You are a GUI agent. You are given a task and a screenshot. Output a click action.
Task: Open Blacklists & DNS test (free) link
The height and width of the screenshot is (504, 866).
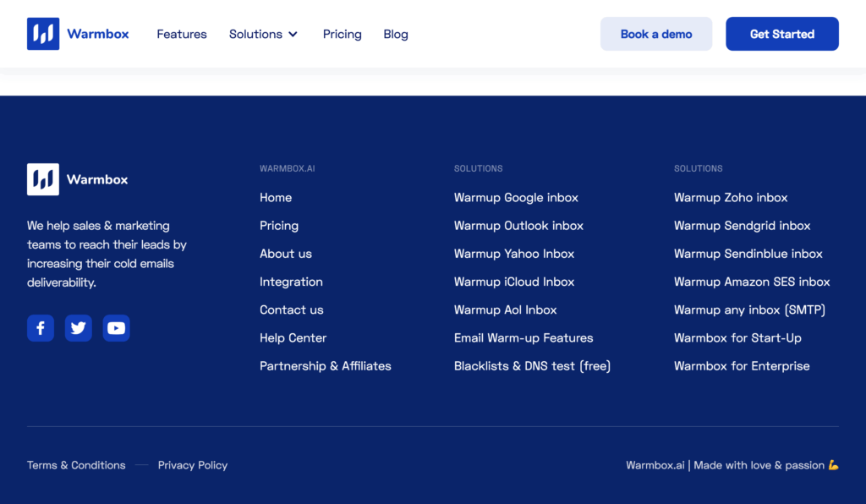pos(533,366)
